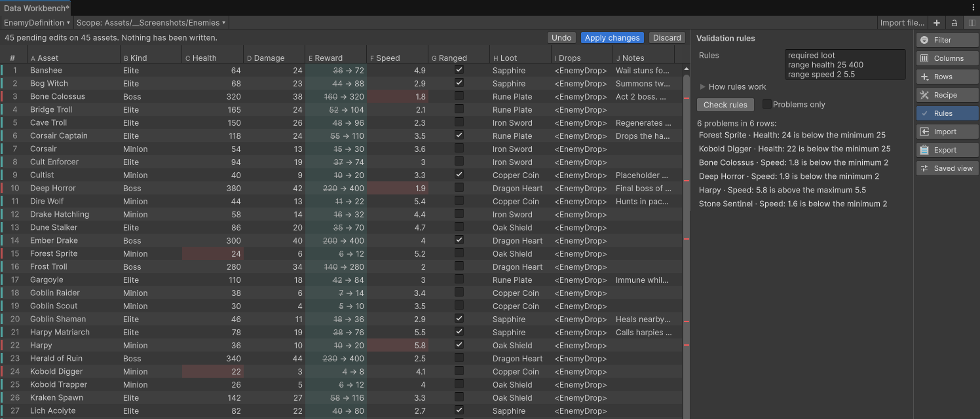980x419 pixels.
Task: Select the Data Workbench tab
Action: (x=36, y=8)
